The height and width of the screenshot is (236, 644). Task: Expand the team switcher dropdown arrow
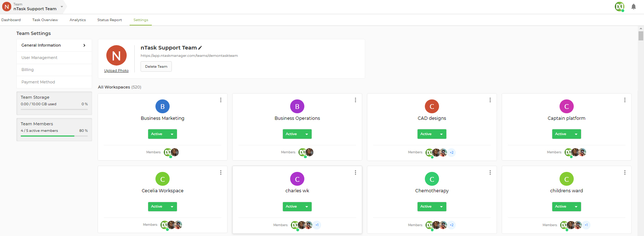click(x=62, y=7)
